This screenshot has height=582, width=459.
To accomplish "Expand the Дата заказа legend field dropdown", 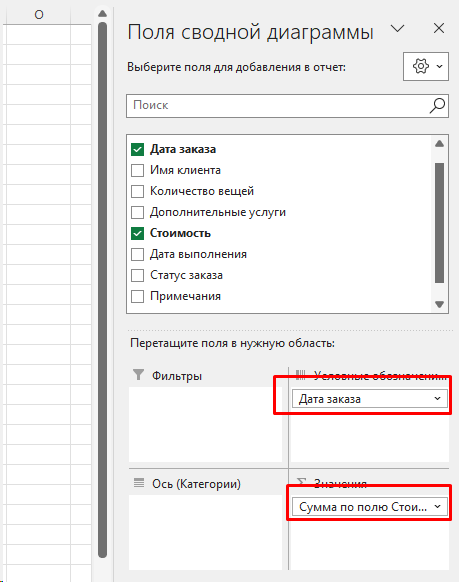I will point(437,399).
